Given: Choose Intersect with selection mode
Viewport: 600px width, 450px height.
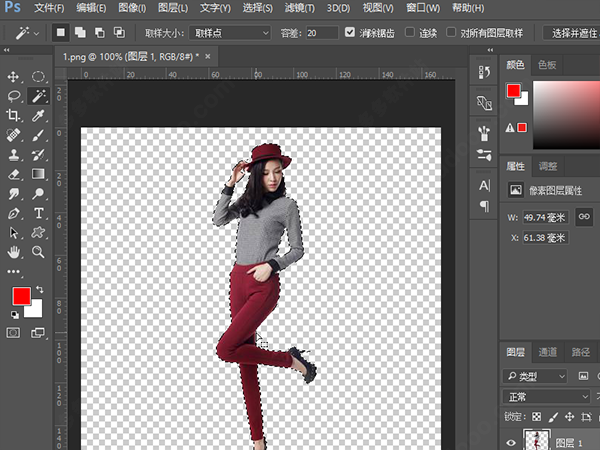Looking at the screenshot, I should coord(119,33).
